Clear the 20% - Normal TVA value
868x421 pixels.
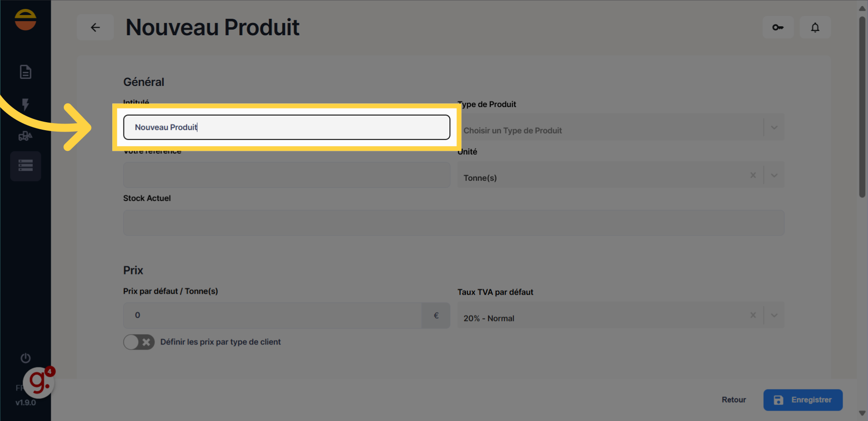[x=753, y=315]
